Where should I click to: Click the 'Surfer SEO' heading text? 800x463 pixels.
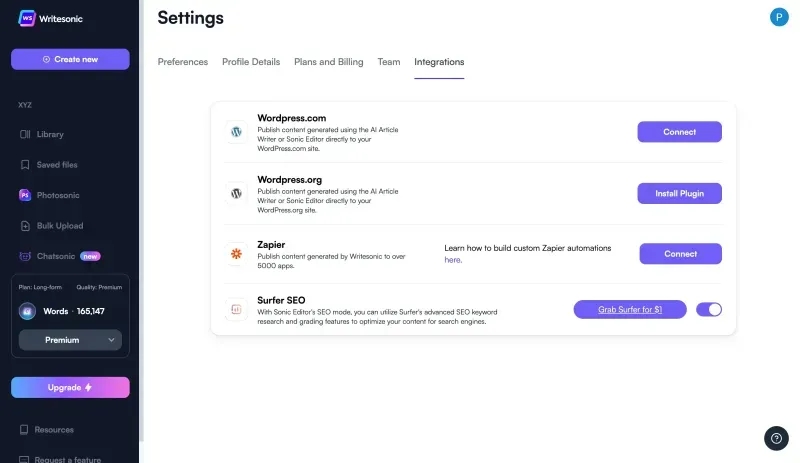[281, 300]
